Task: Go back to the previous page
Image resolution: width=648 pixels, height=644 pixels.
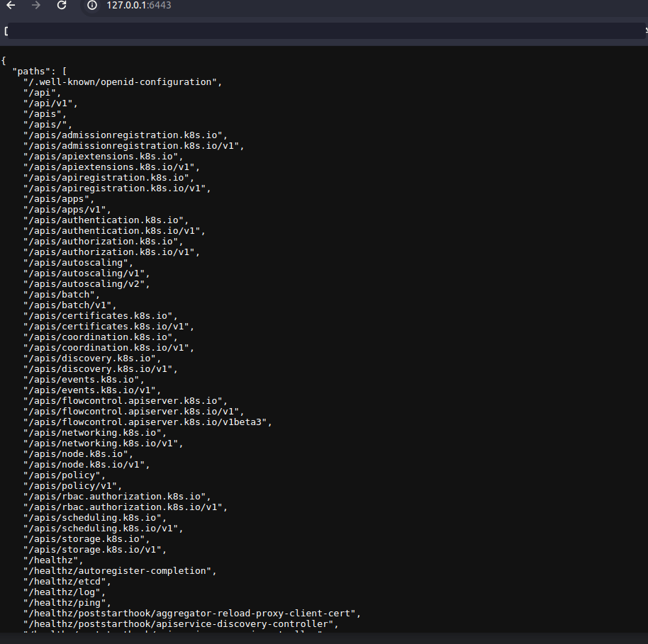Action: click(11, 6)
